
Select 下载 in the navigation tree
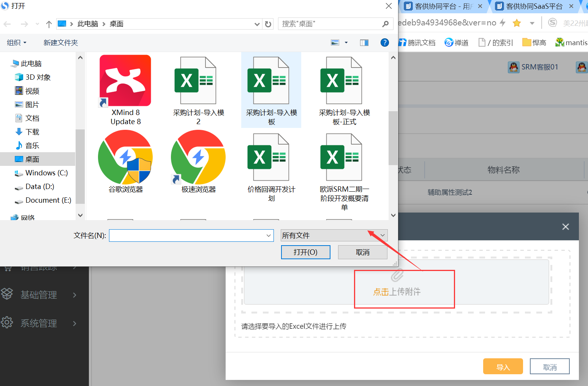click(27, 132)
